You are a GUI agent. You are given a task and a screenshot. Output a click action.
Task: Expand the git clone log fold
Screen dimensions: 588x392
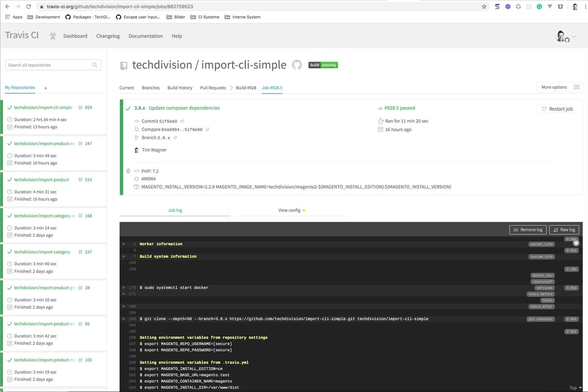[124, 318]
